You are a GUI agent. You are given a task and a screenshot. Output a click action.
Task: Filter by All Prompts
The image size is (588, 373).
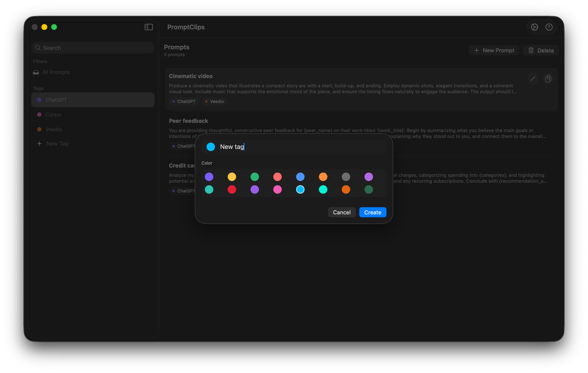tap(55, 72)
